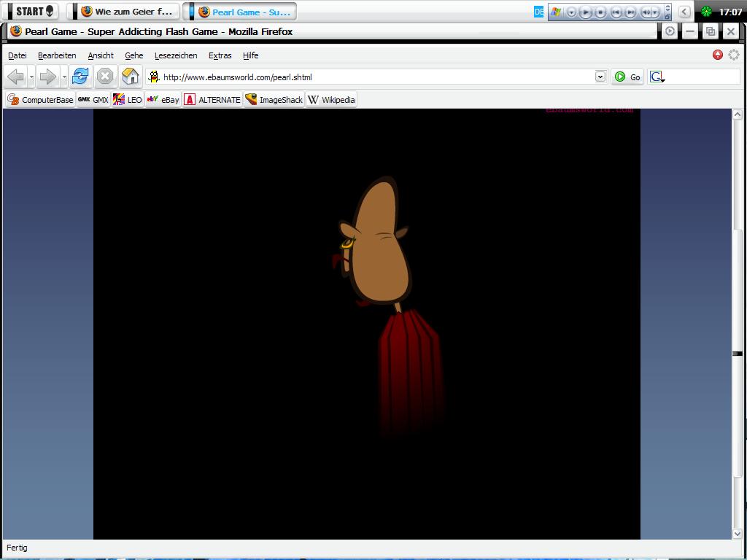Open the ComputerBase bookmark
The width and height of the screenshot is (747, 560).
[x=41, y=99]
